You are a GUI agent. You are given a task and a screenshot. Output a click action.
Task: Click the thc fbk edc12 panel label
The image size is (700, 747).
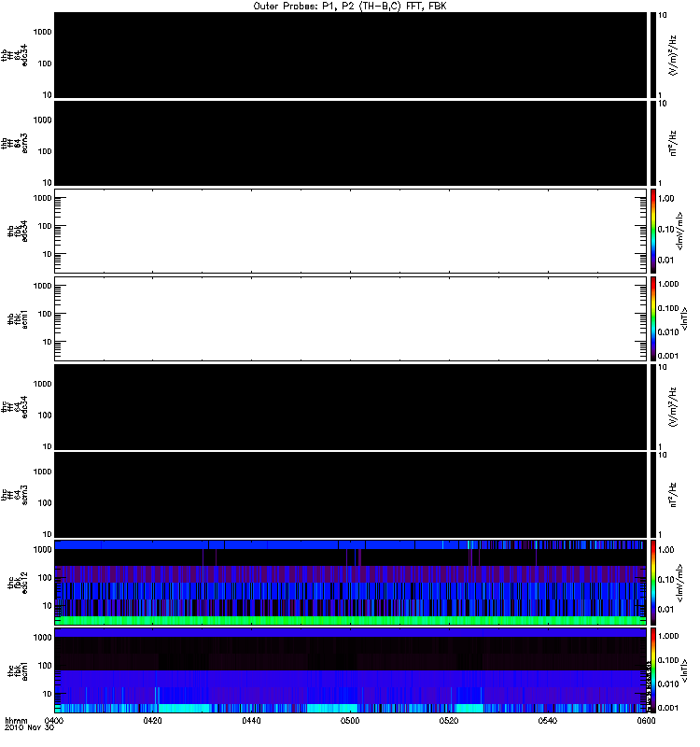[x=18, y=582]
